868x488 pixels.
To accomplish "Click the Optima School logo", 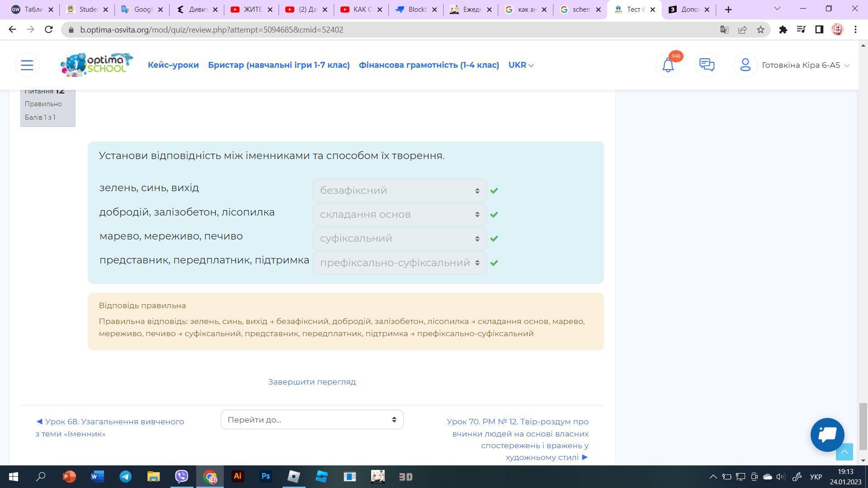I will click(x=97, y=65).
